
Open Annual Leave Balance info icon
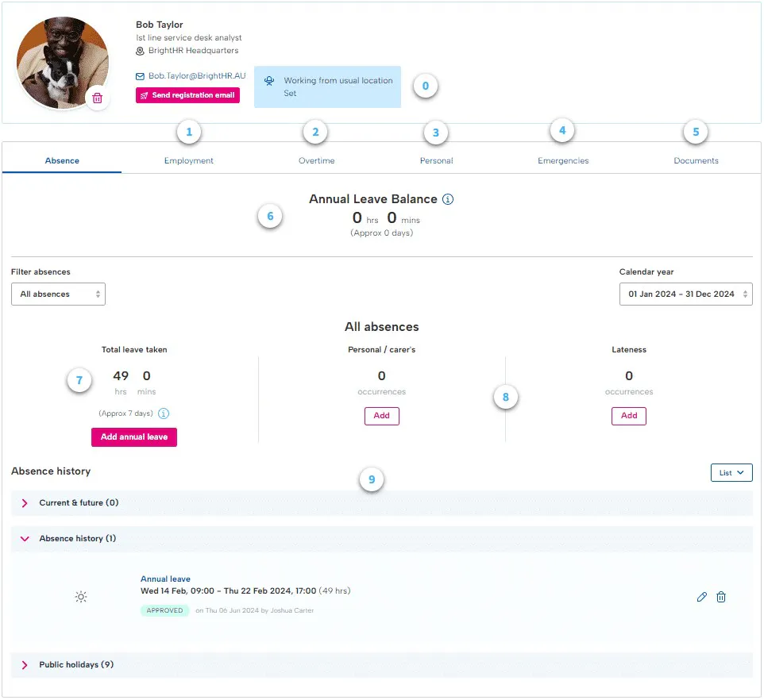[x=448, y=199]
